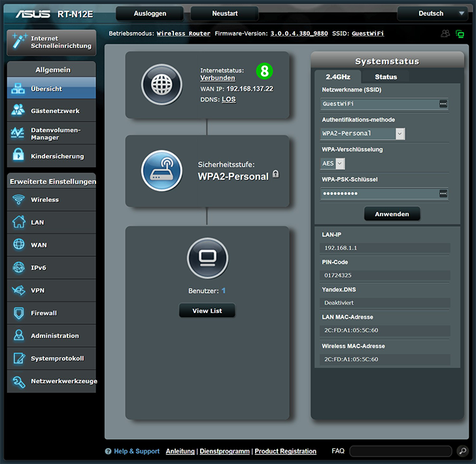
Task: Click the Yandex.DNS Deaktiviert value
Action: (339, 303)
